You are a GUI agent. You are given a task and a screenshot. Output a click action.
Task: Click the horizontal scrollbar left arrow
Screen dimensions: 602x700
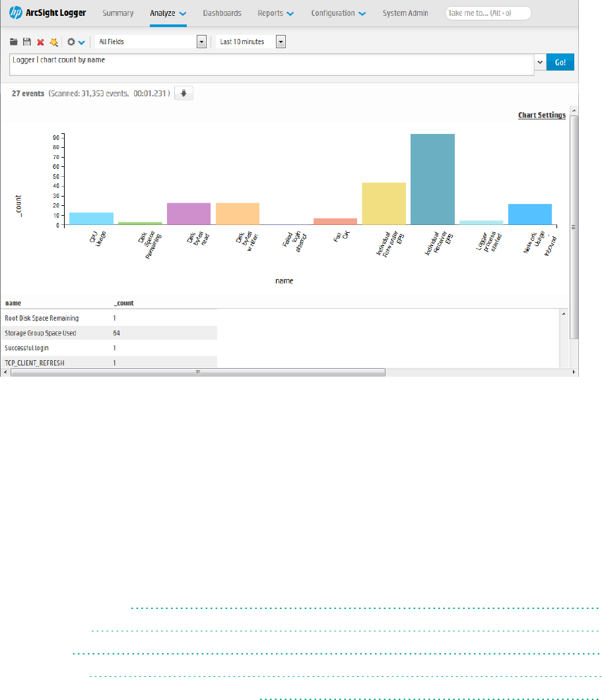[x=5, y=372]
